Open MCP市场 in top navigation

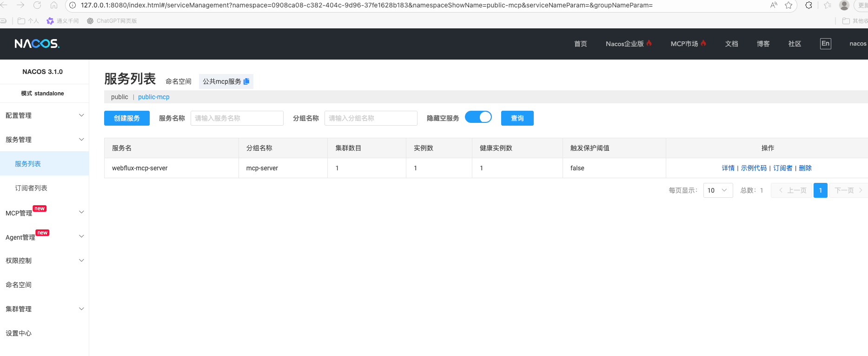(688, 44)
